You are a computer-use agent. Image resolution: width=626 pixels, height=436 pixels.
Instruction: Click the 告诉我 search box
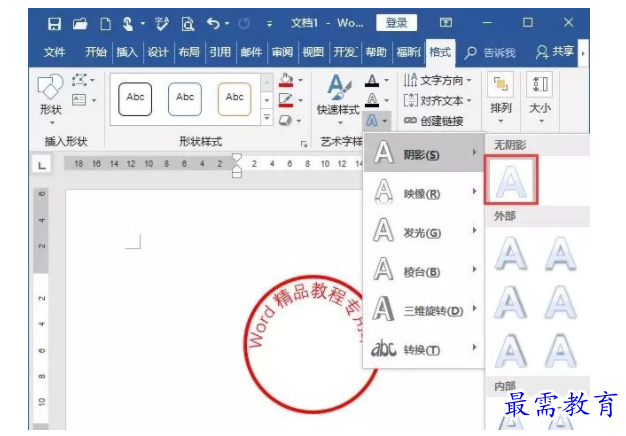tap(490, 53)
